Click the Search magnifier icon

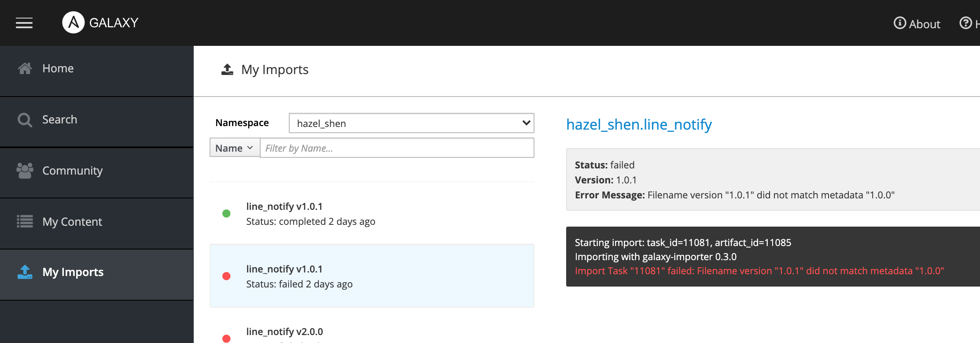(x=25, y=120)
